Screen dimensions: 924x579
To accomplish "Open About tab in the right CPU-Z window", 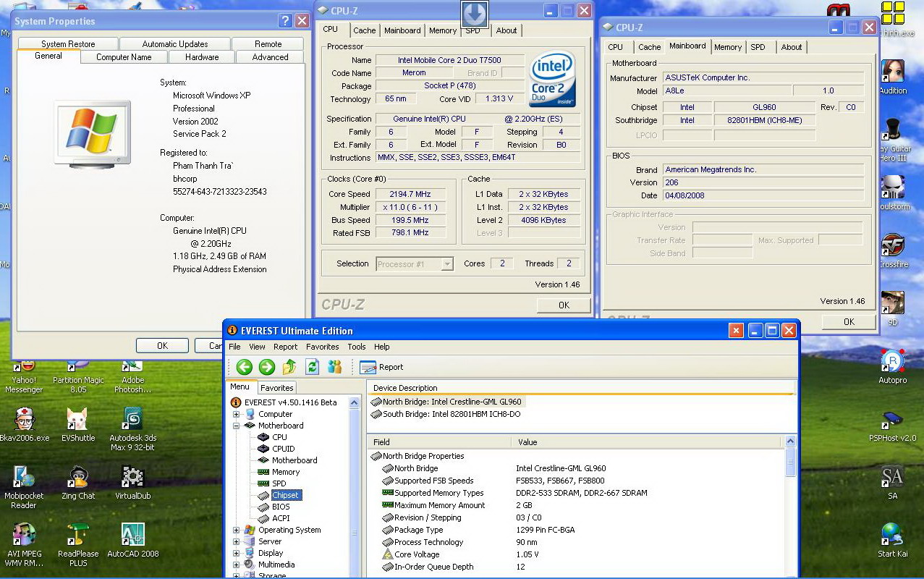I will click(x=792, y=47).
